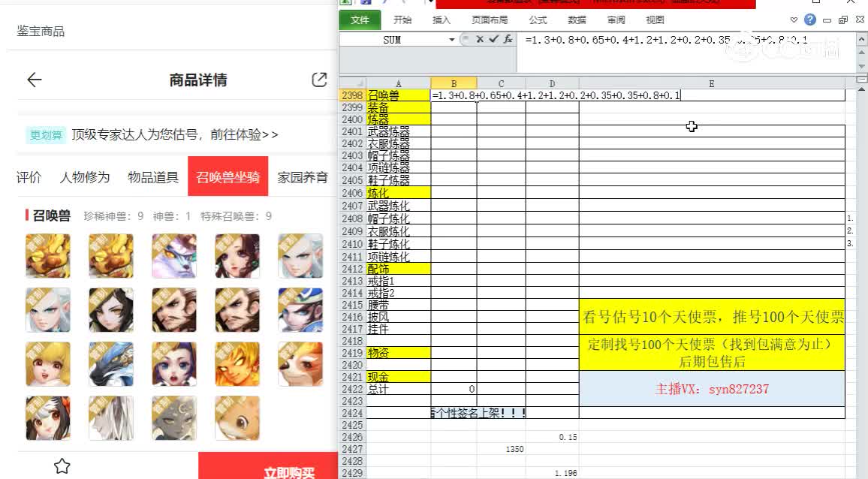Click the cell containing 1350

tap(501, 449)
